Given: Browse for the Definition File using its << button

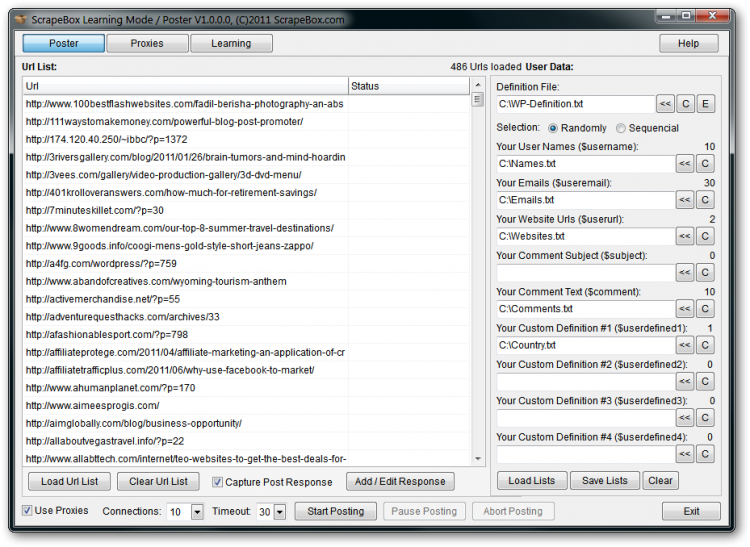Looking at the screenshot, I should pos(665,104).
